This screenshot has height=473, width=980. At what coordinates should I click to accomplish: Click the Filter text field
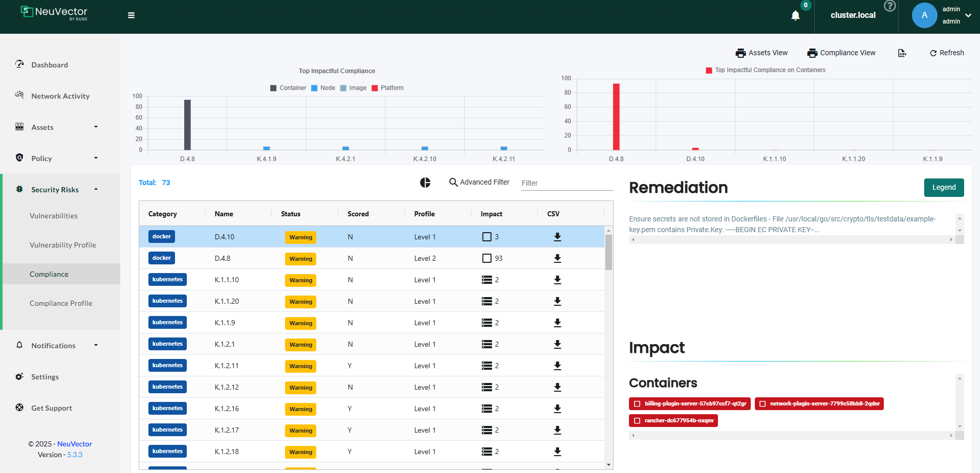(x=567, y=183)
